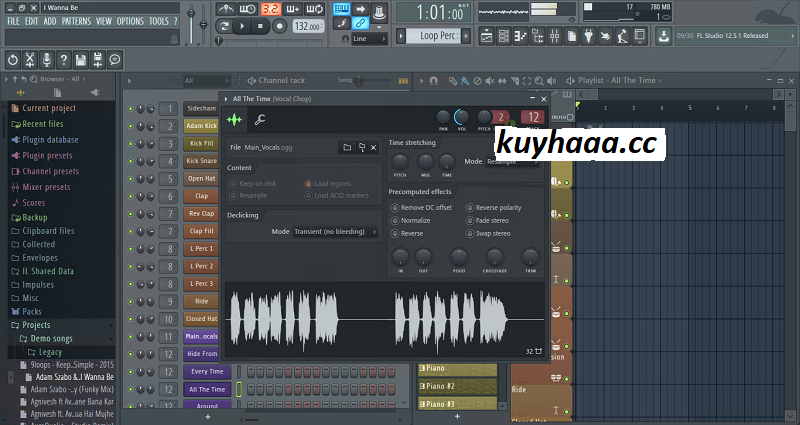
Task: Click the microphone one-click recording icon
Action: click(46, 60)
